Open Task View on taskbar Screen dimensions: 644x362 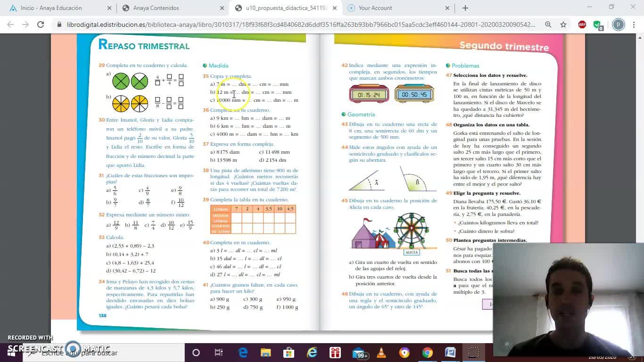[x=219, y=353]
